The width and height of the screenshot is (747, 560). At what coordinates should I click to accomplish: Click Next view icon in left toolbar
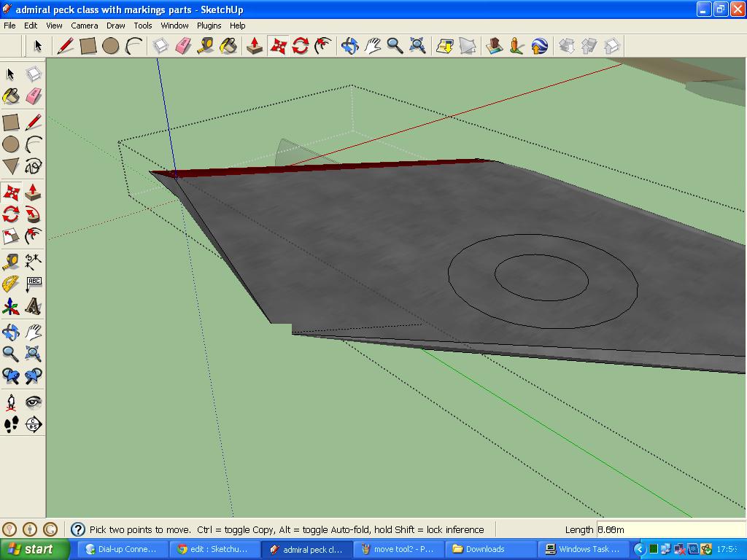34,376
